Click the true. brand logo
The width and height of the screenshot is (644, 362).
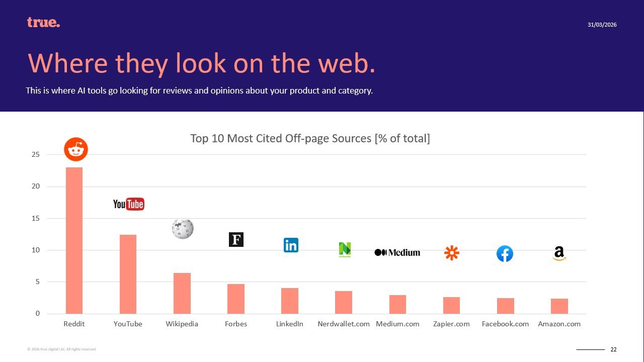coord(43,23)
